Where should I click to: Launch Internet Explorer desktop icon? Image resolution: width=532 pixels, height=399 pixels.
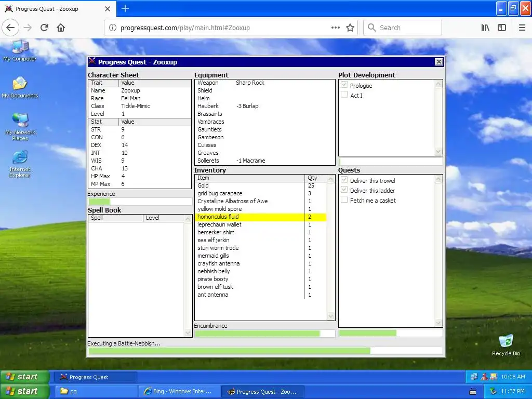tap(20, 164)
